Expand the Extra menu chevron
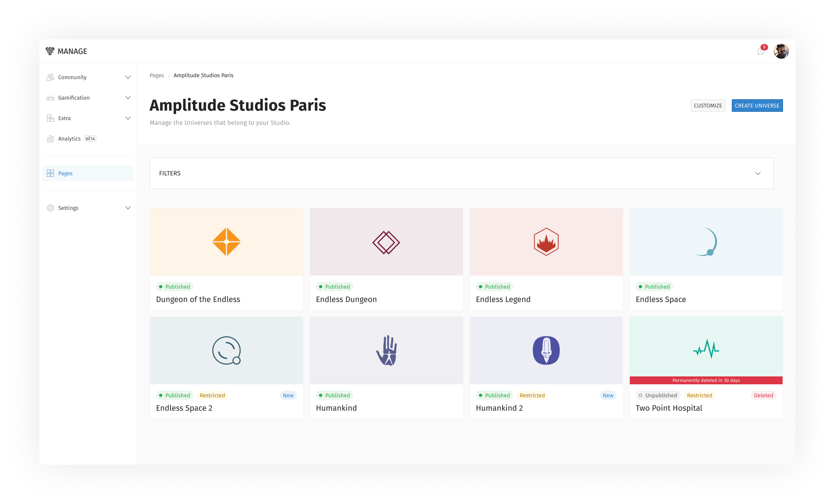835x504 pixels. pyautogui.click(x=128, y=118)
